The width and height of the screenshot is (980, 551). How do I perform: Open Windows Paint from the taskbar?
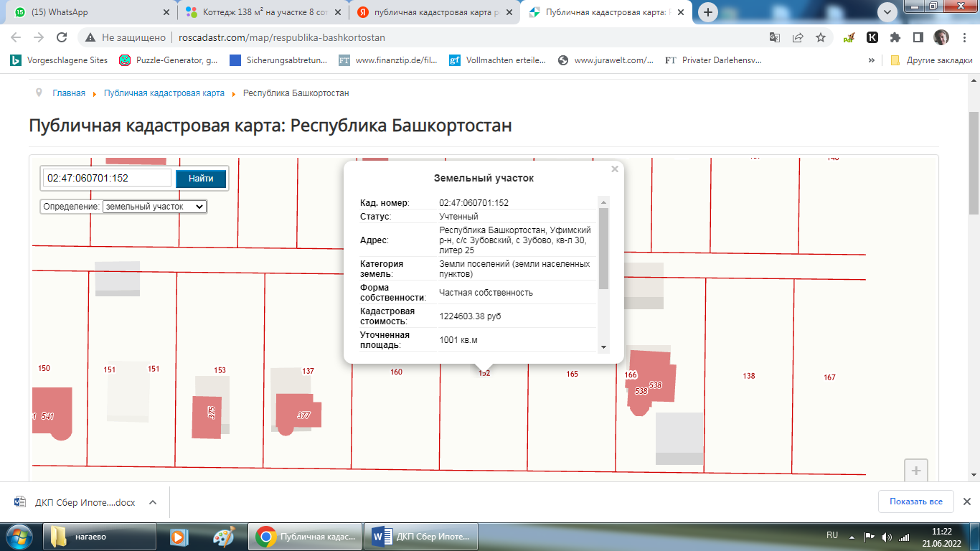point(224,536)
